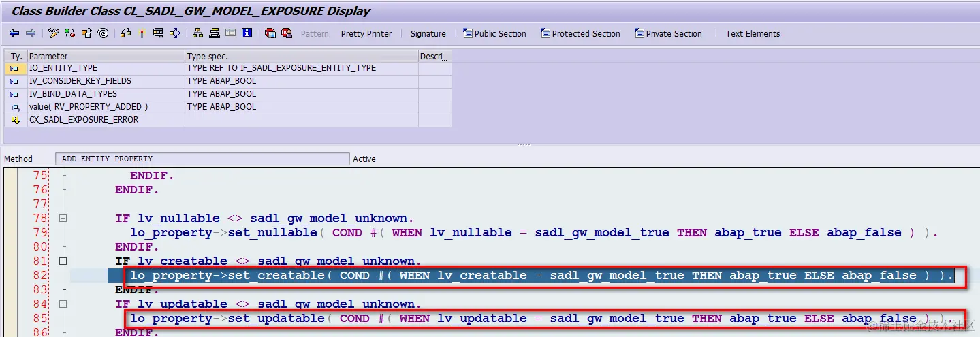Click the importing icon for IV_BIND_DATA_TYPES
980x337 pixels.
point(15,94)
